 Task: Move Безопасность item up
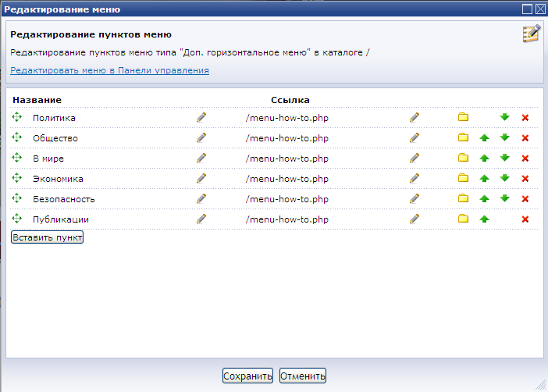tap(484, 198)
